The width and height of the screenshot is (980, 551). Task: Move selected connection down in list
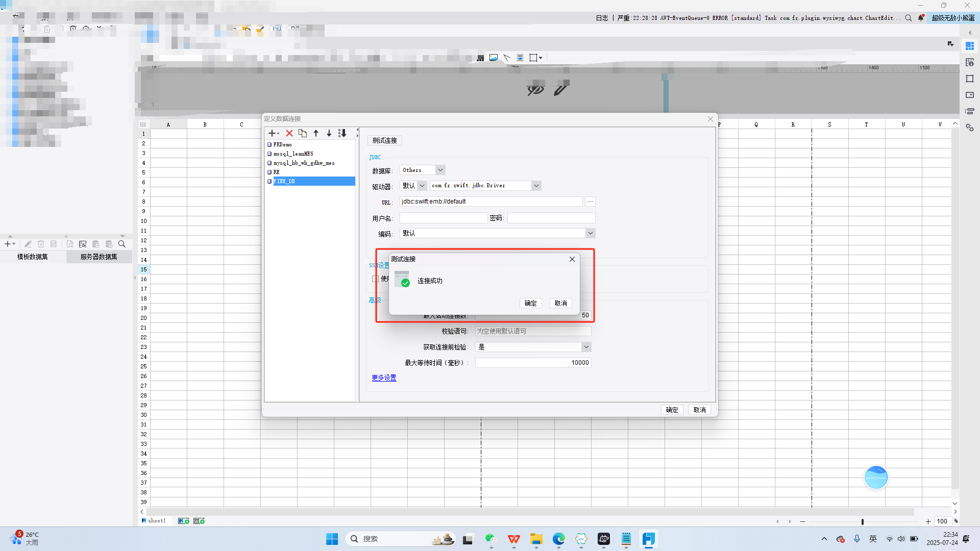click(x=329, y=133)
